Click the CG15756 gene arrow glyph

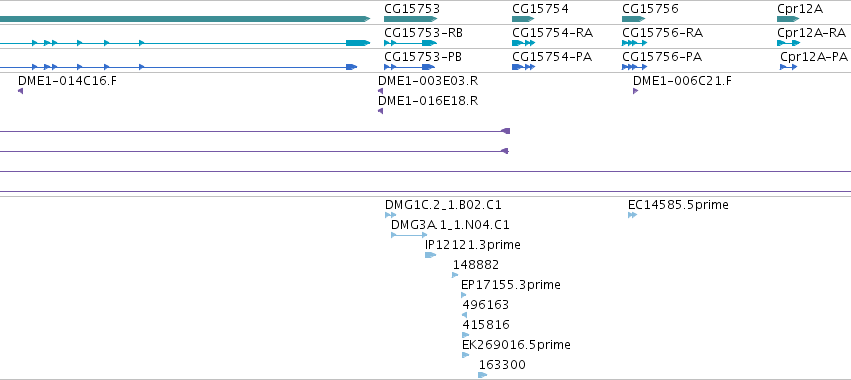point(633,19)
